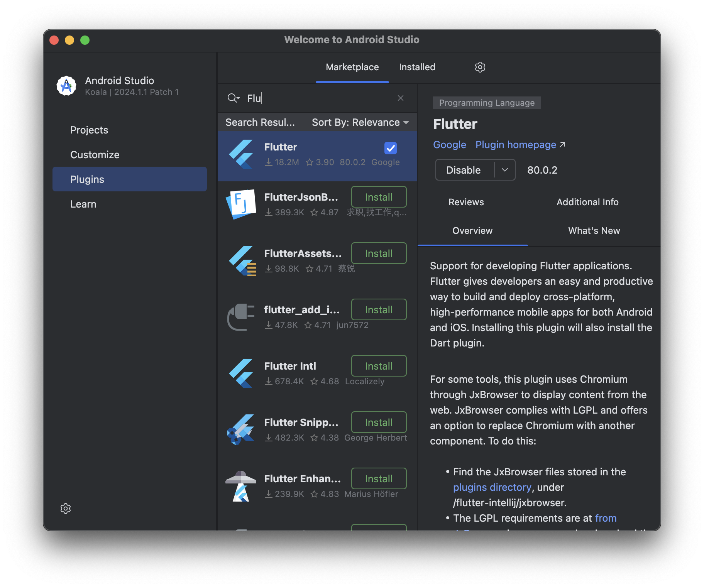Click the FlutterAssetsGenerator plugin icon

(241, 260)
